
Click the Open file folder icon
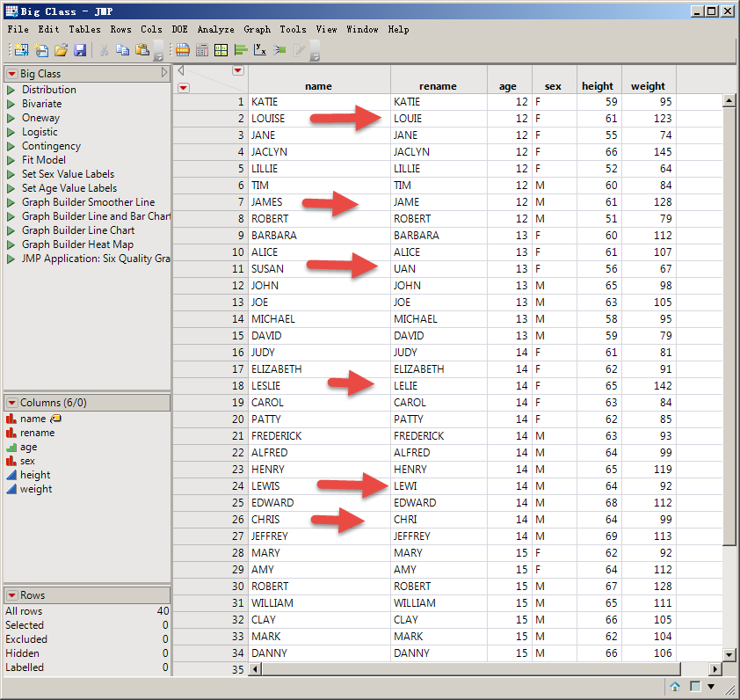pos(61,50)
